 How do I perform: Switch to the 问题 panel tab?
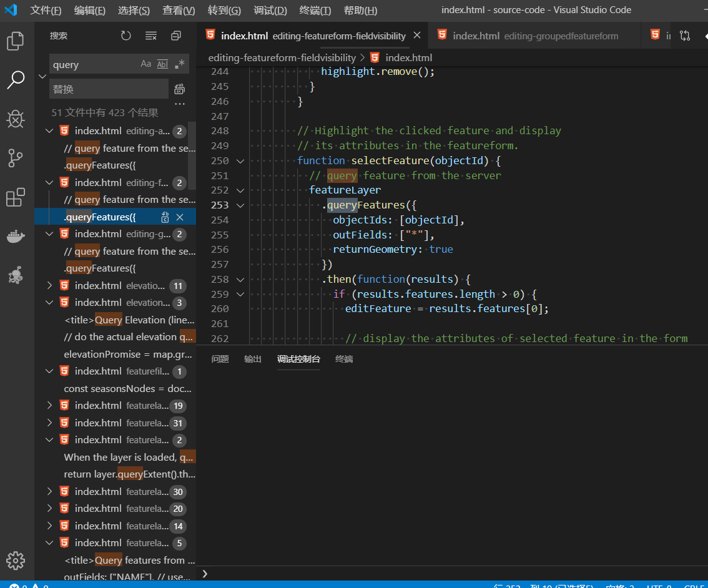coord(220,359)
